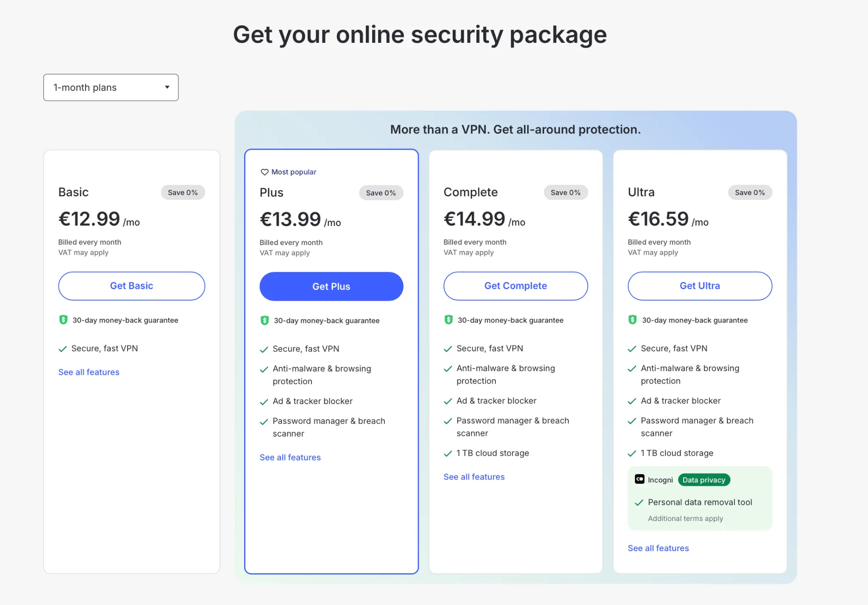Open See all features under Basic plan

pos(89,372)
